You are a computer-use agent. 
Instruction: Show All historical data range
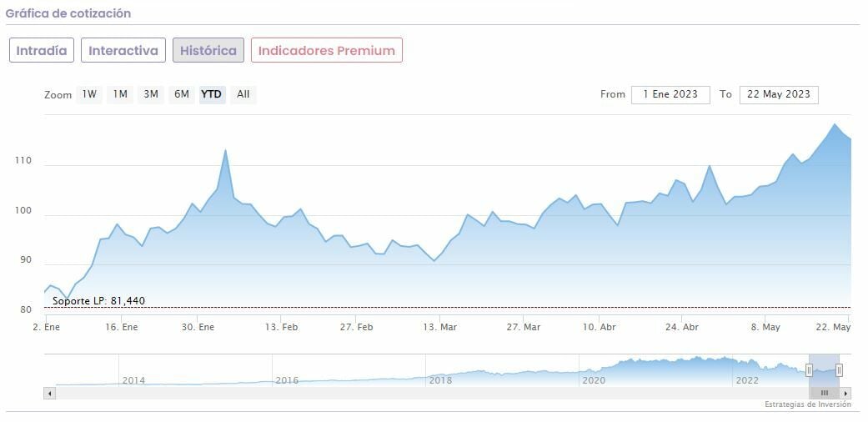[x=243, y=94]
